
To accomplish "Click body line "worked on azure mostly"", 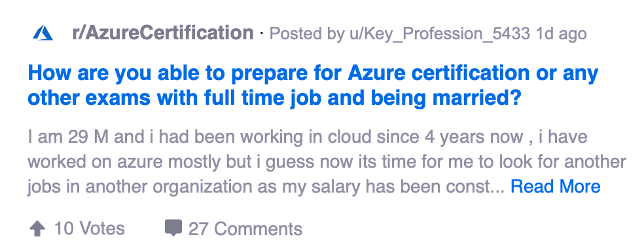I will [327, 162].
